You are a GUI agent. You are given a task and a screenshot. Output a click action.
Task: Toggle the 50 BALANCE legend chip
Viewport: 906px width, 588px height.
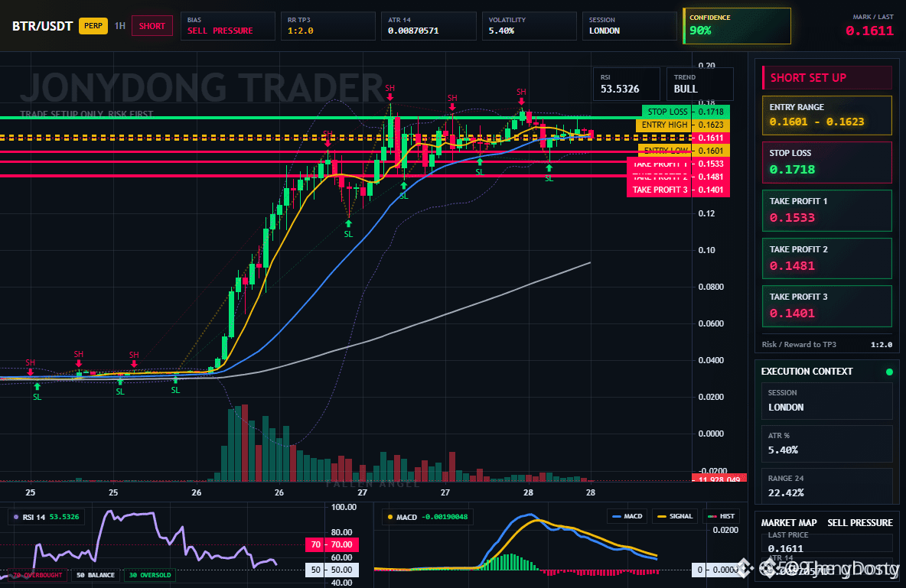[96, 575]
